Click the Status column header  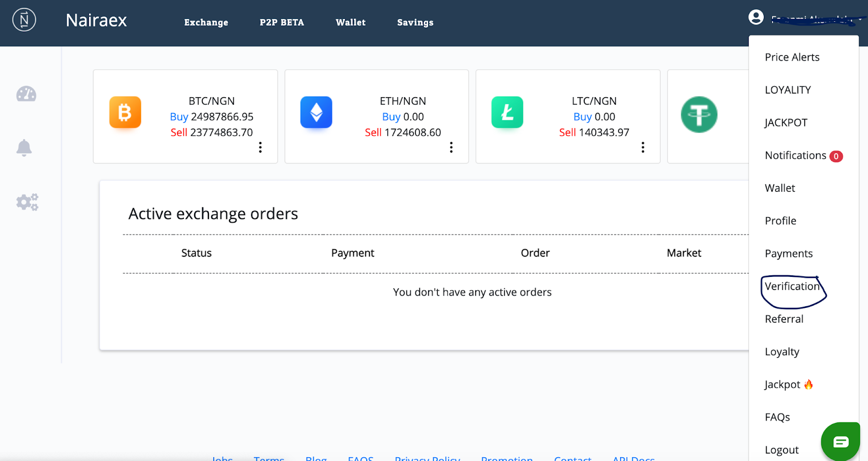coord(196,253)
